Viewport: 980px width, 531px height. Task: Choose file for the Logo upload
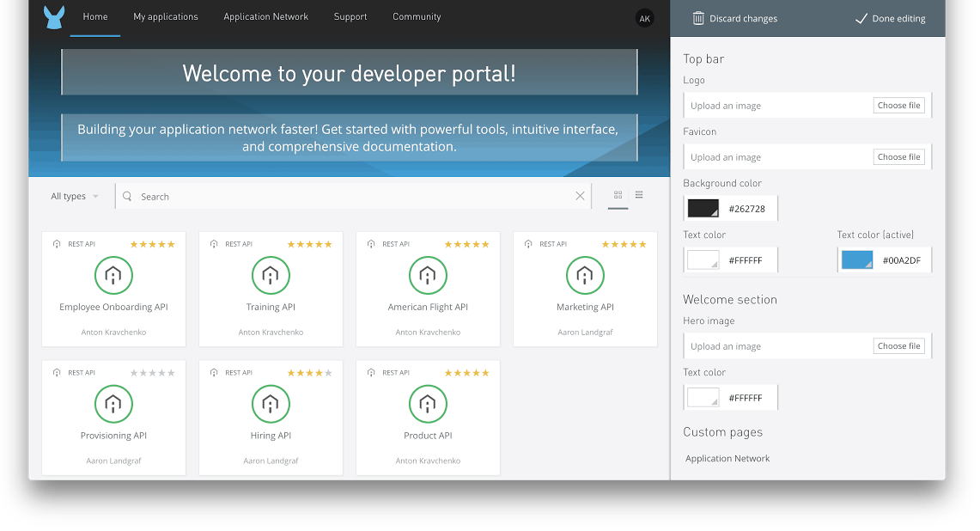898,105
